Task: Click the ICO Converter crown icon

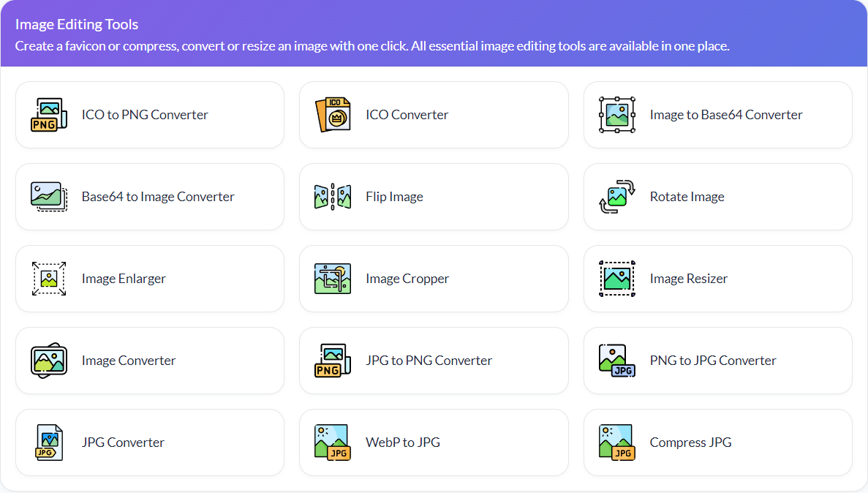Action: click(x=333, y=114)
